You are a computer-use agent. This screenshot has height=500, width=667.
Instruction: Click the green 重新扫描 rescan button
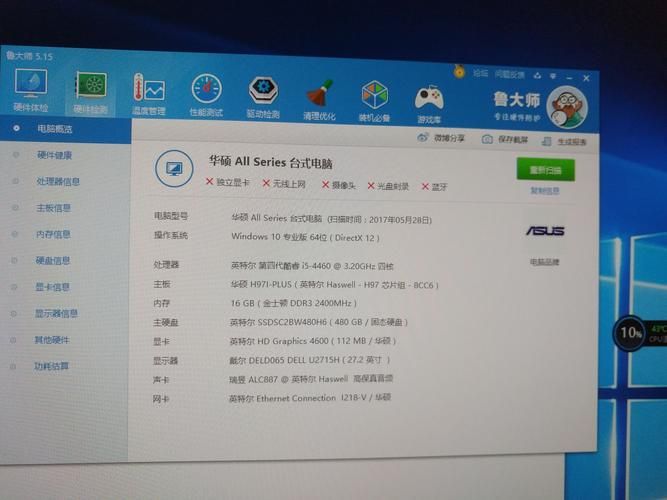coord(545,170)
